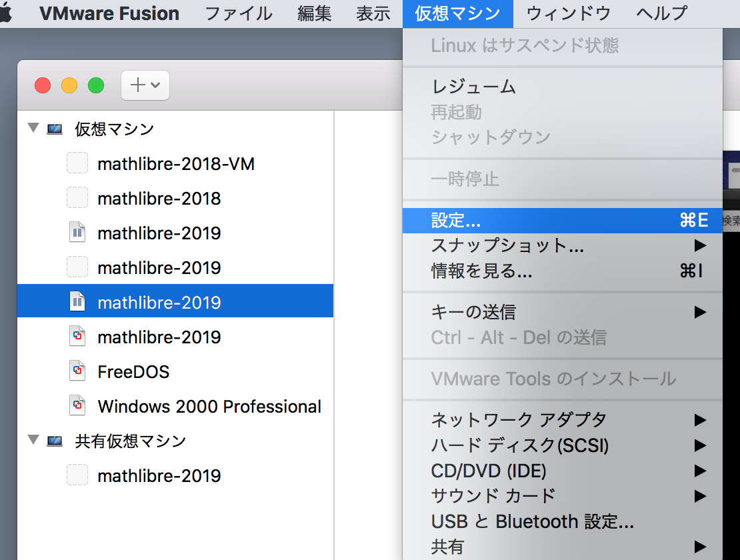Click the laptop icon beside 共有仮想マシン
Viewport: 740px width, 560px height.
[55, 441]
